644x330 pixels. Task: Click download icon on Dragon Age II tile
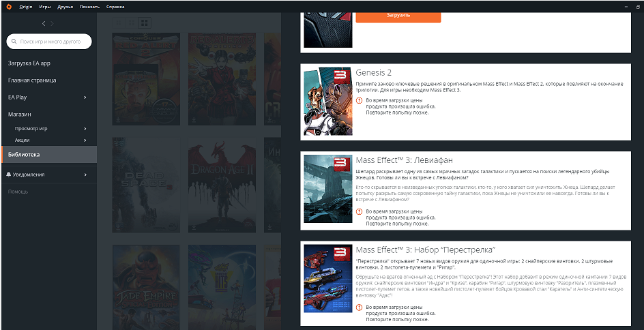click(x=194, y=227)
